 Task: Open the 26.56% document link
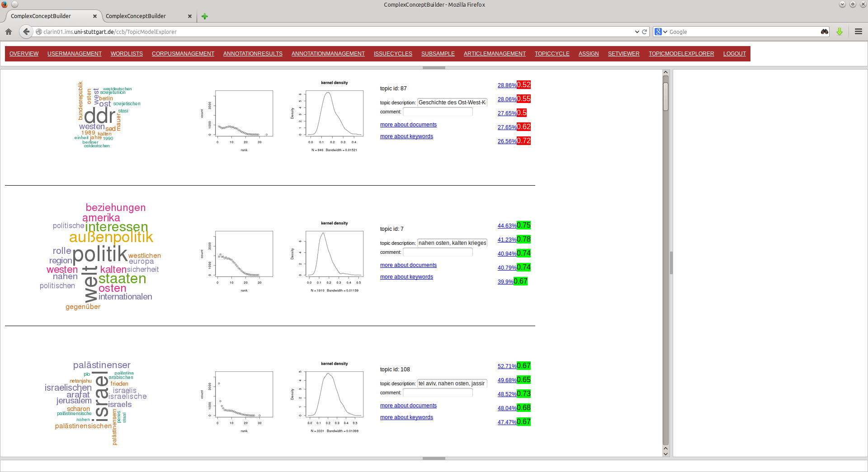click(507, 141)
